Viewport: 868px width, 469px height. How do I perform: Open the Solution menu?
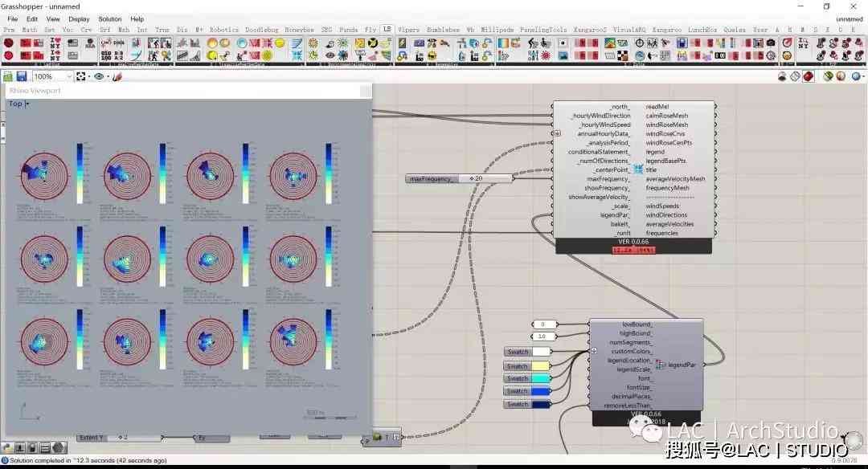109,18
